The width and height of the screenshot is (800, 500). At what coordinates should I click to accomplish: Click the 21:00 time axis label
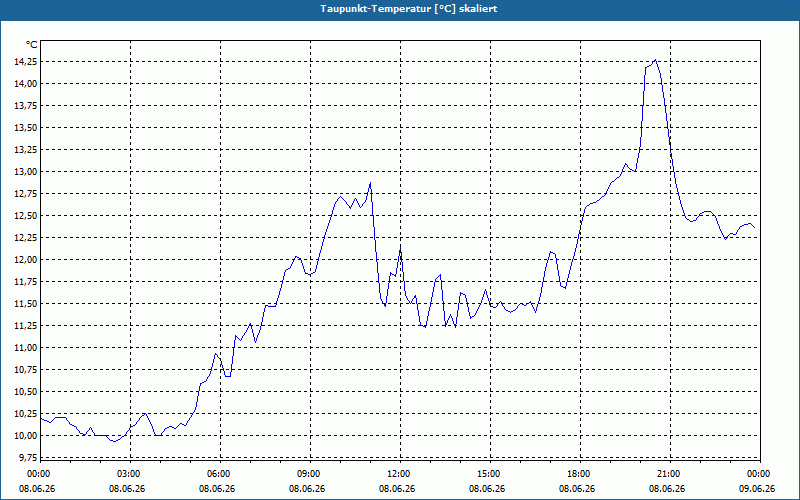pyautogui.click(x=670, y=474)
